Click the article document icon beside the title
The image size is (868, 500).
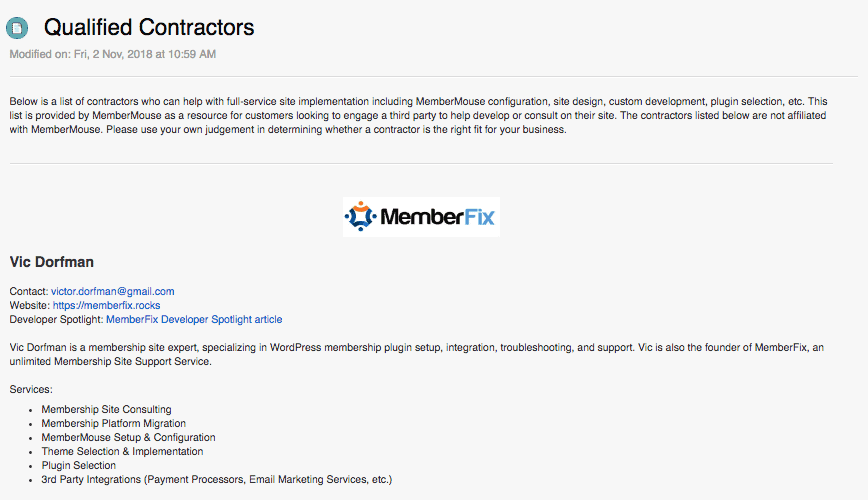tap(17, 29)
